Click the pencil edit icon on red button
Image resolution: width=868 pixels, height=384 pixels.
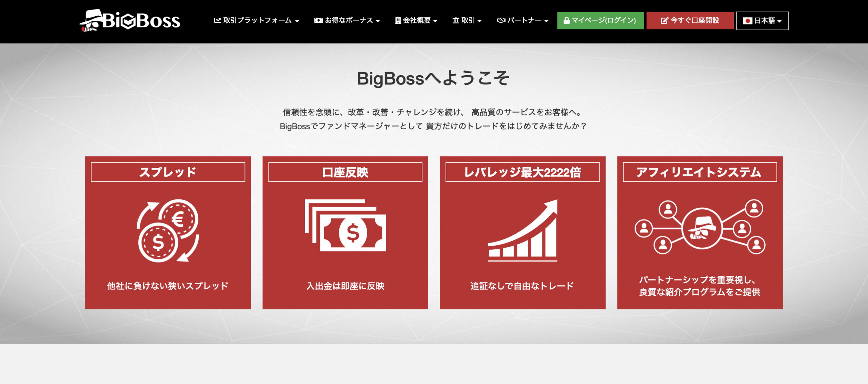click(664, 21)
